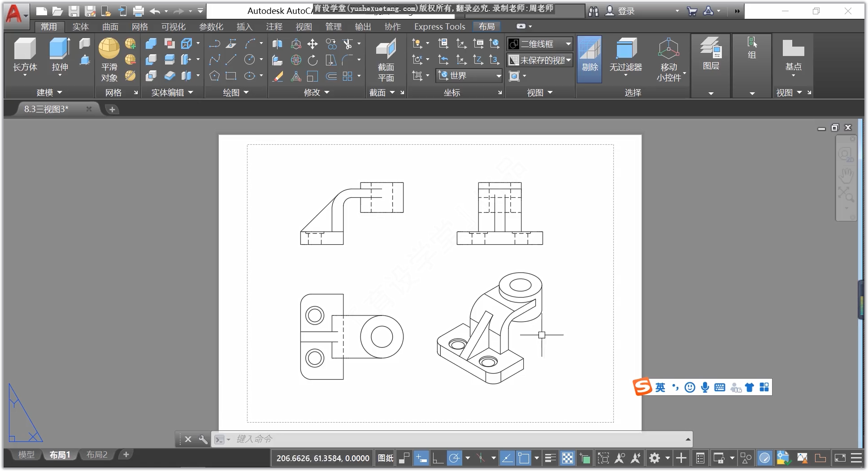The height and width of the screenshot is (471, 868).
Task: Pick the Rectangle draw tool
Action: 231,76
